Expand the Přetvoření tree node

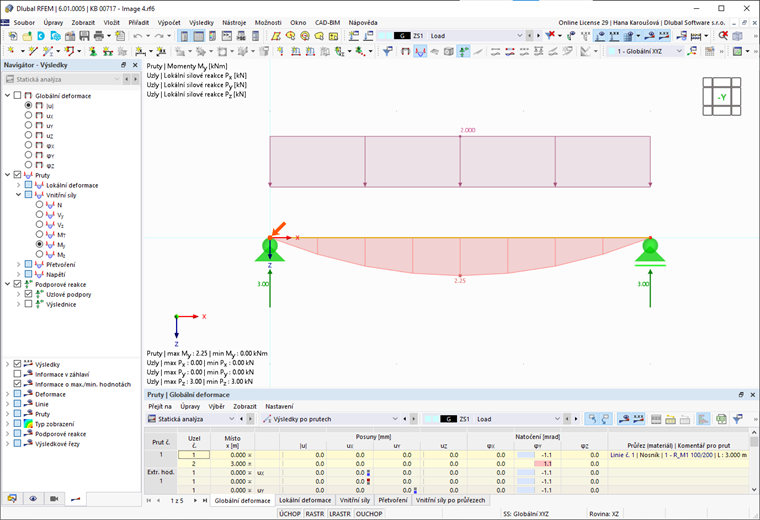pos(18,264)
